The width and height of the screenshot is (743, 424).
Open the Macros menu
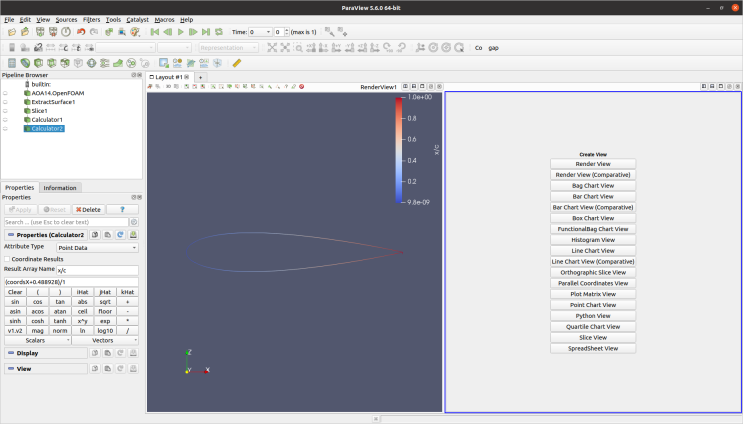[164, 20]
